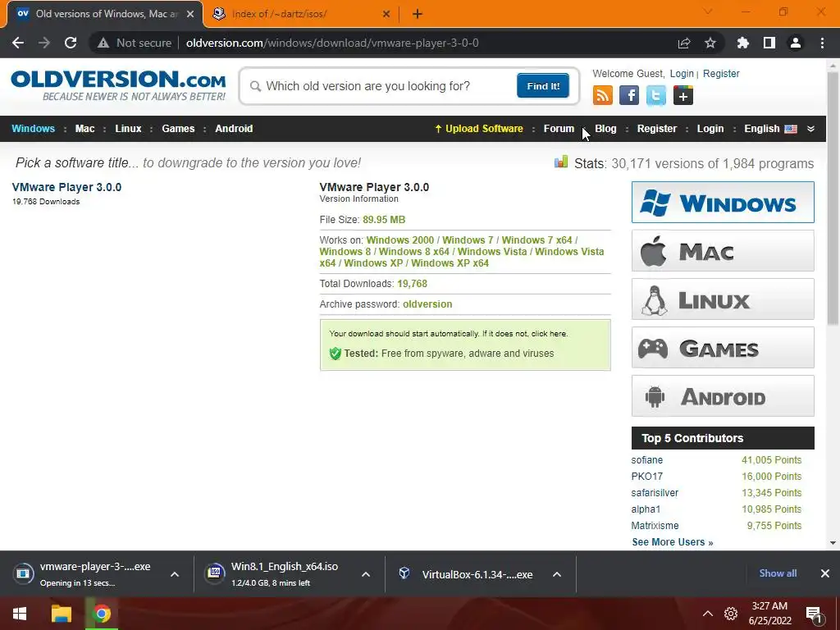Open the settings gear in system tray
The width and height of the screenshot is (840, 630).
click(731, 614)
